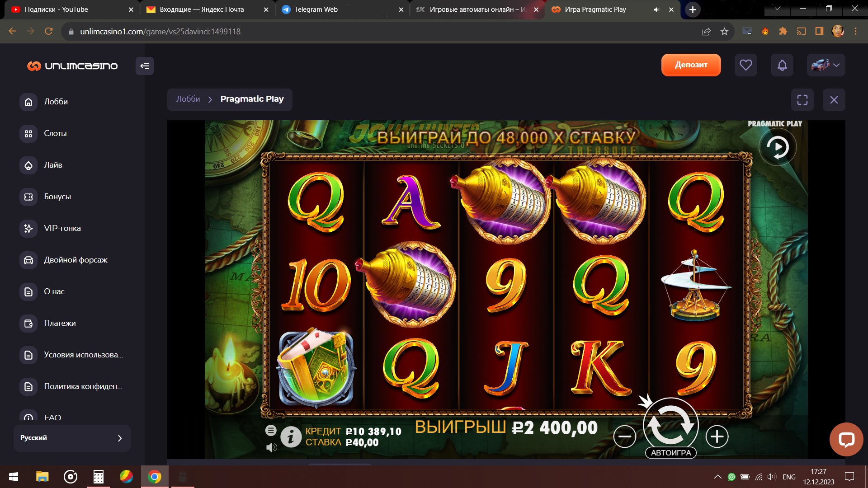Open Слоты in the sidebar menu
This screenshot has height=488, width=868.
click(55, 133)
